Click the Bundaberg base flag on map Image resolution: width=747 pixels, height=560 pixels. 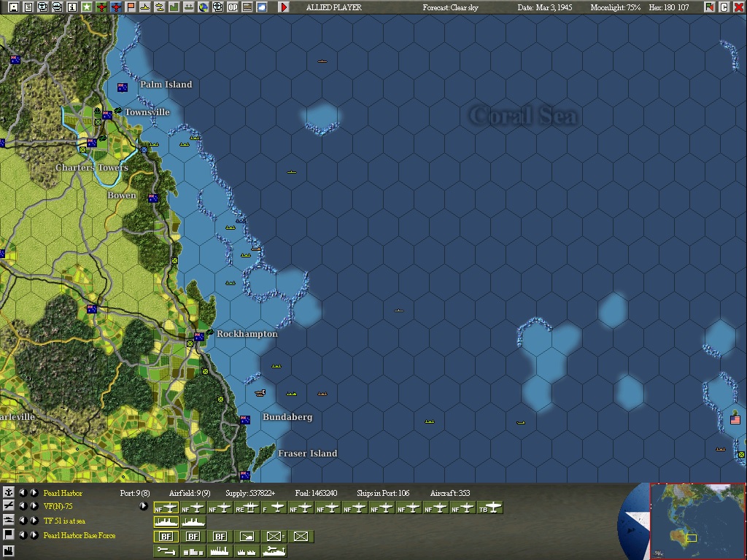point(245,419)
